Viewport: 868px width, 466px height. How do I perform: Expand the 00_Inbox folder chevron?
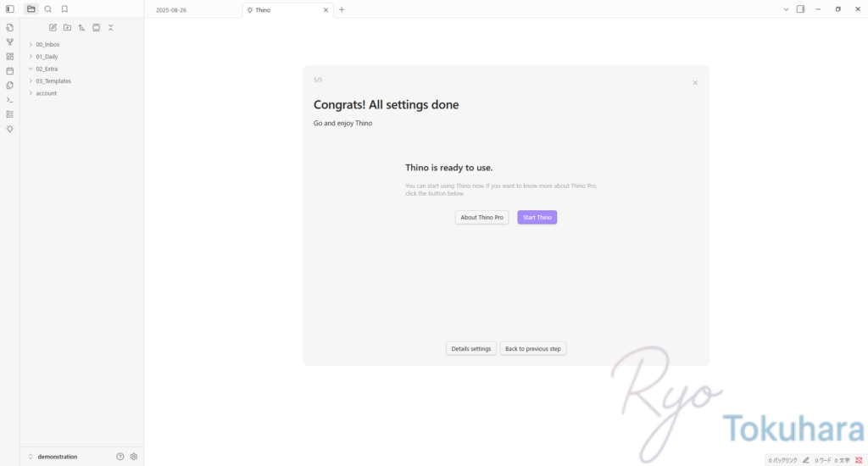(x=31, y=44)
